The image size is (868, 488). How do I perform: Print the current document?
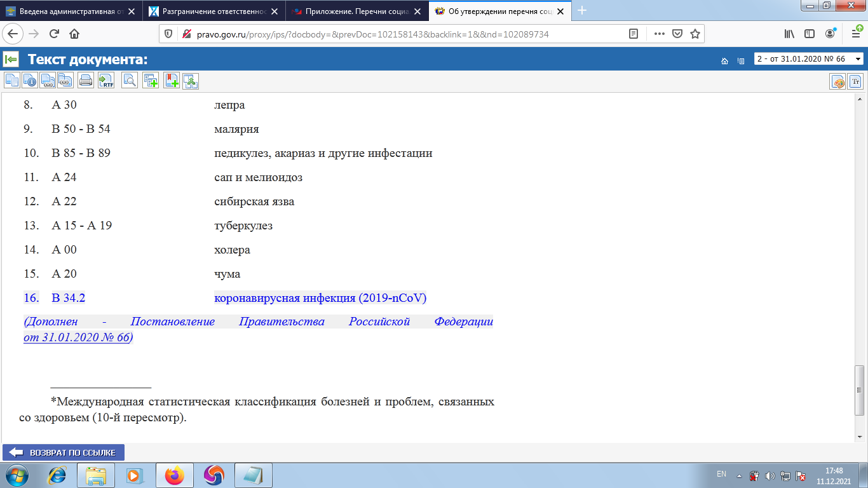pos(87,81)
